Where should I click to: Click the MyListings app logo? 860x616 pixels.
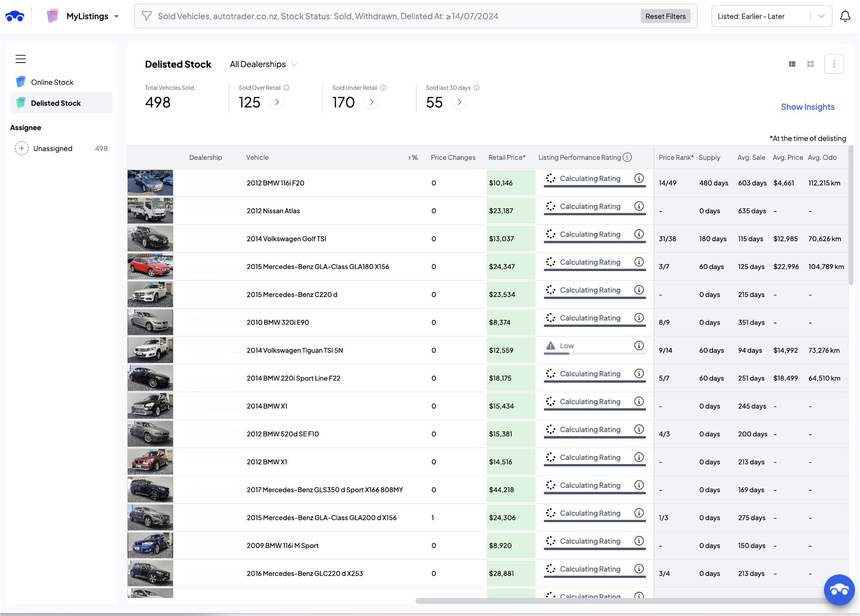coord(52,16)
